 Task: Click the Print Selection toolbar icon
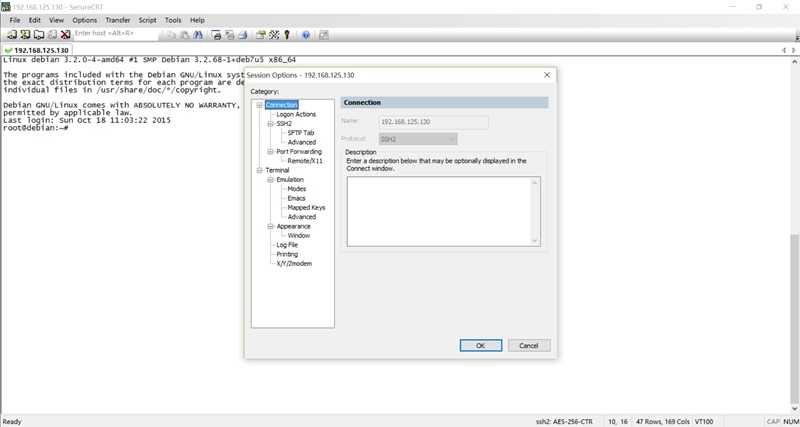click(x=230, y=35)
